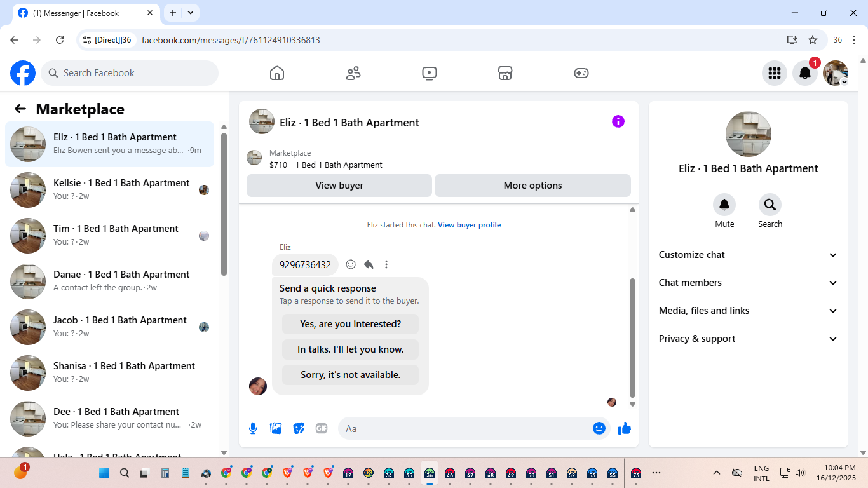The image size is (868, 488).
Task: Click the View buyer button
Action: [x=339, y=186]
